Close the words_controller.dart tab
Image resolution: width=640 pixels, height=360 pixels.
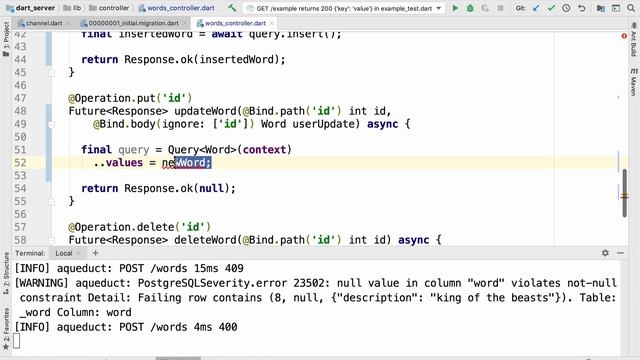(271, 23)
